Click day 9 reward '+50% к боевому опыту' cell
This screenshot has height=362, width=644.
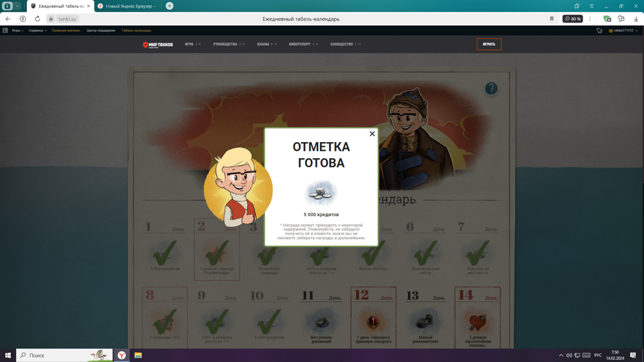[x=216, y=318]
